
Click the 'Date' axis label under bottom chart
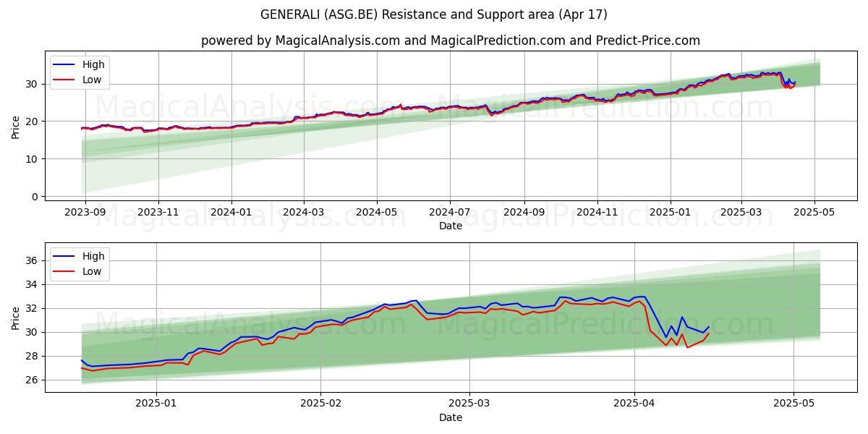(451, 417)
